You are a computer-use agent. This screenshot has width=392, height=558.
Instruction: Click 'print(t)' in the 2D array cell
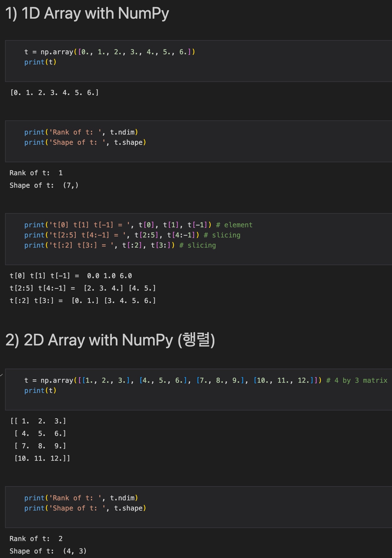40,391
